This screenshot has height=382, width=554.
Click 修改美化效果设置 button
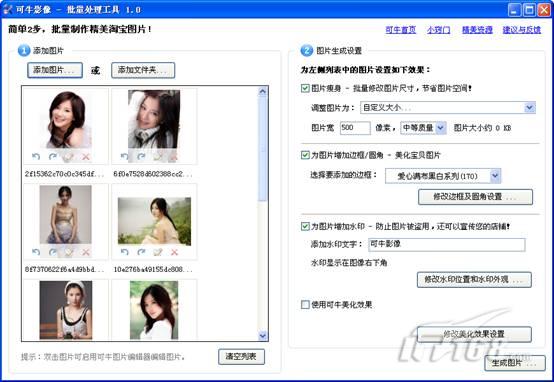pyautogui.click(x=474, y=334)
